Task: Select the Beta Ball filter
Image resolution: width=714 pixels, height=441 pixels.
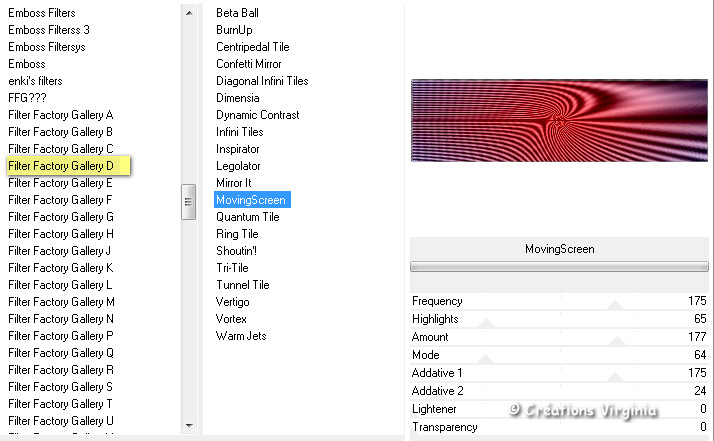Action: pos(237,13)
